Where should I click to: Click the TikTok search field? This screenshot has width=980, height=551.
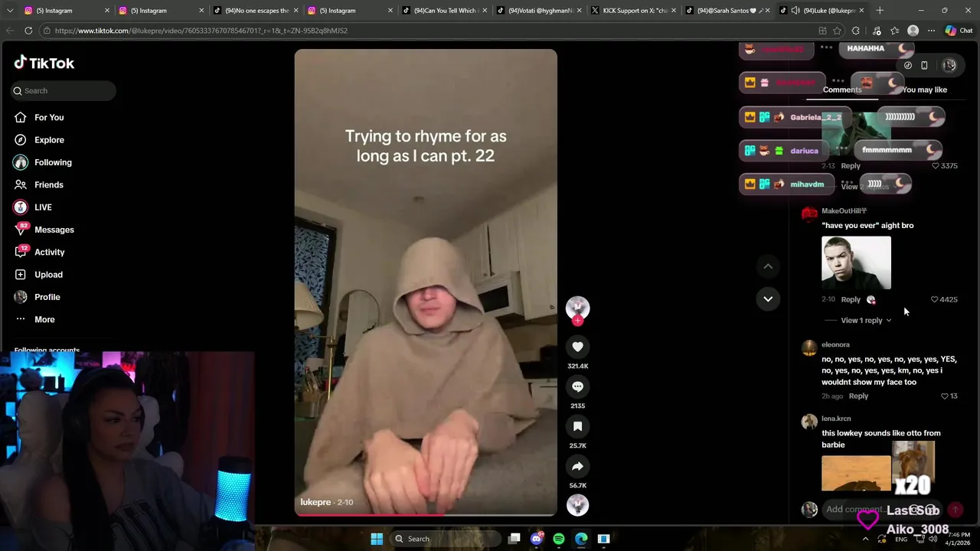64,90
